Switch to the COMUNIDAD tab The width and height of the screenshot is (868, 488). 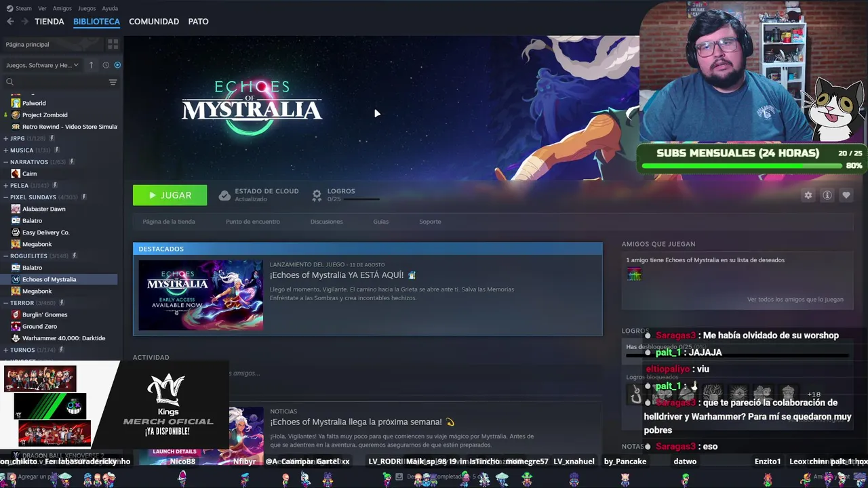154,22
